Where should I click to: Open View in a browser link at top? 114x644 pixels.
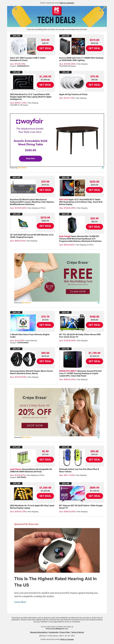point(67,3)
